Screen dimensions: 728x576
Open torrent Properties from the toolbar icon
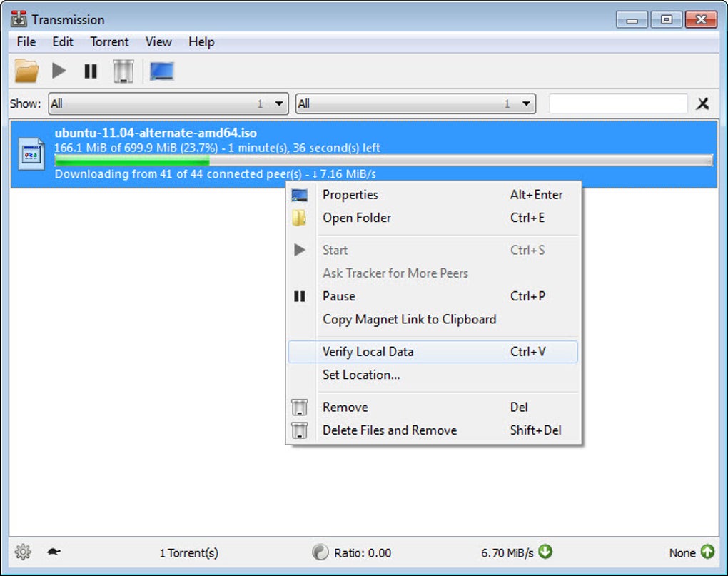click(x=161, y=71)
